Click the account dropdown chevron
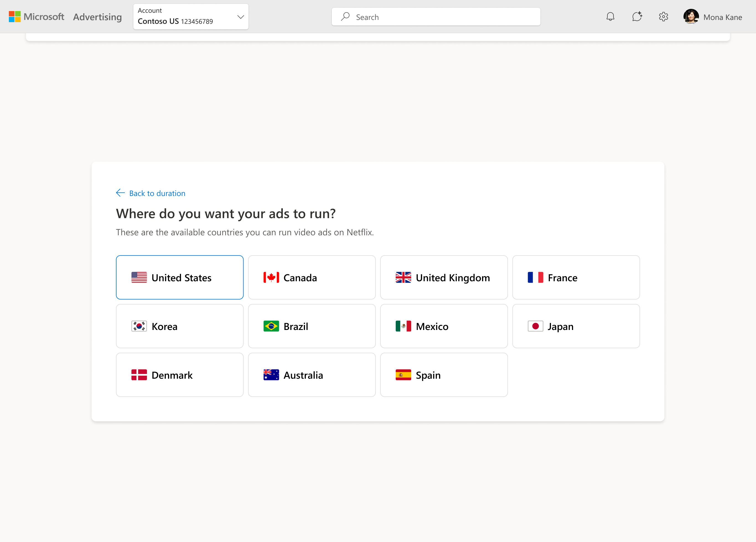 pyautogui.click(x=240, y=17)
